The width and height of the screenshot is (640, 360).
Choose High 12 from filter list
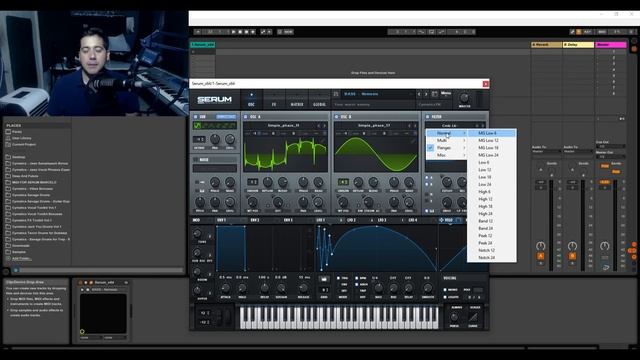click(x=491, y=199)
